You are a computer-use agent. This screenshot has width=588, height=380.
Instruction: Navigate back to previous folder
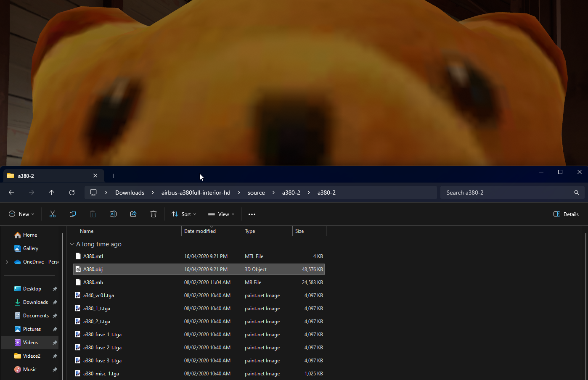point(11,193)
